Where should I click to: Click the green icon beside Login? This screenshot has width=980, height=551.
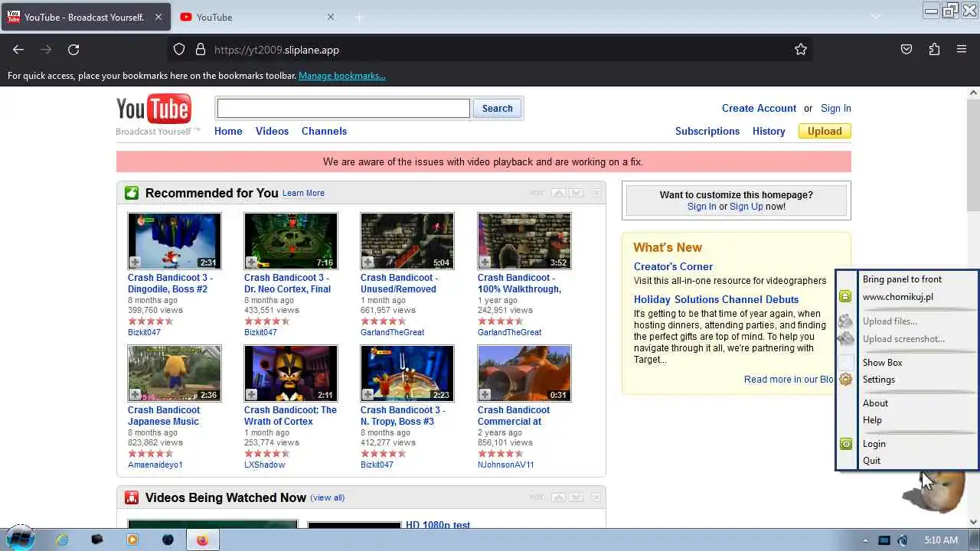pyautogui.click(x=846, y=444)
